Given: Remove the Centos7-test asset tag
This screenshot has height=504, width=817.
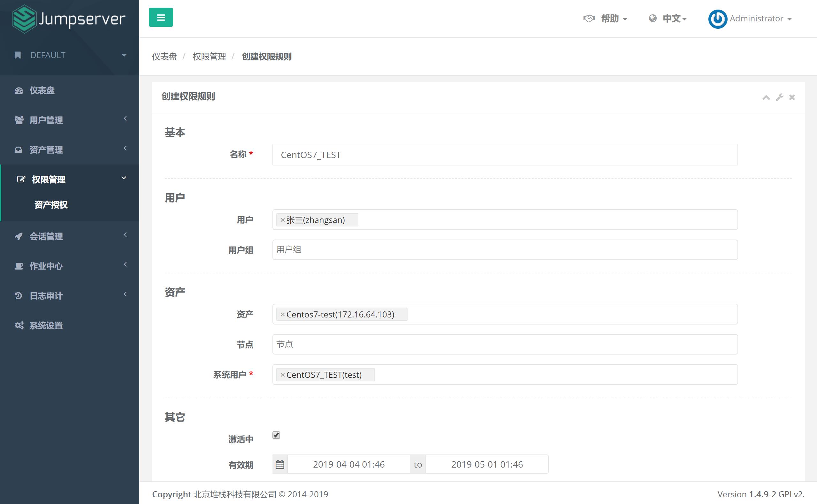Looking at the screenshot, I should pyautogui.click(x=283, y=314).
